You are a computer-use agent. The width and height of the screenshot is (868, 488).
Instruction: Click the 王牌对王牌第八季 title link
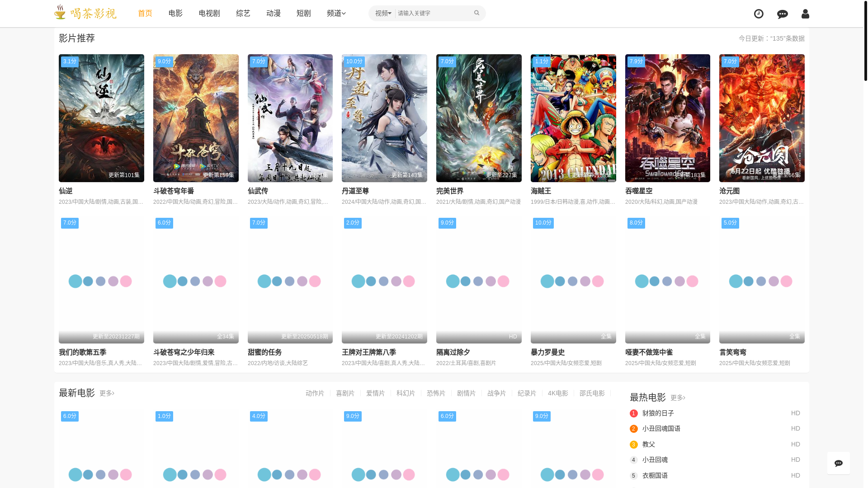[x=369, y=352]
